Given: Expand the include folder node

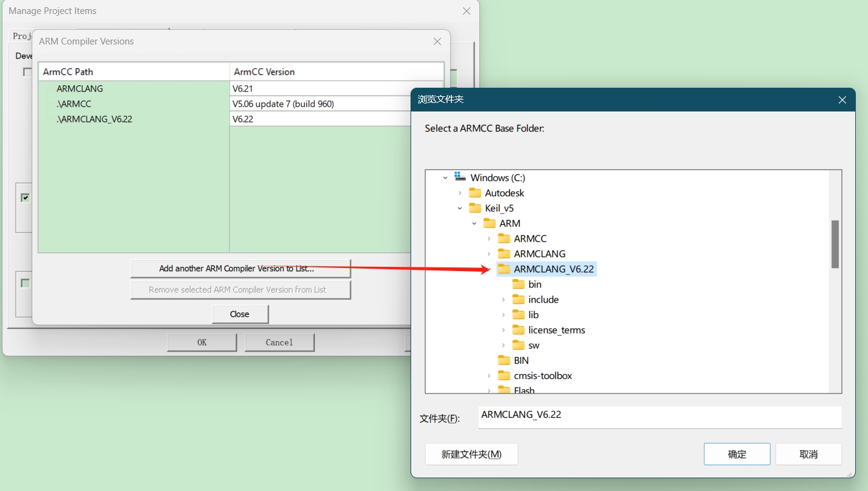Looking at the screenshot, I should [x=503, y=300].
